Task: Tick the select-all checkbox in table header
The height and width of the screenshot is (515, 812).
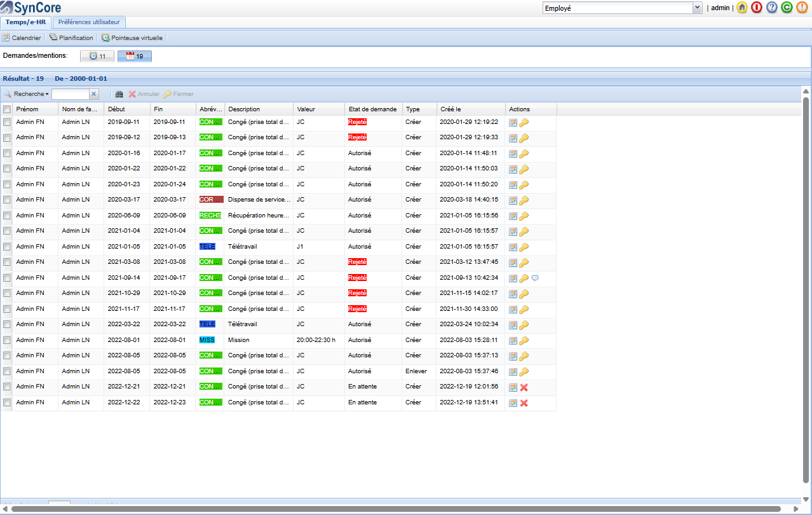Action: point(7,109)
